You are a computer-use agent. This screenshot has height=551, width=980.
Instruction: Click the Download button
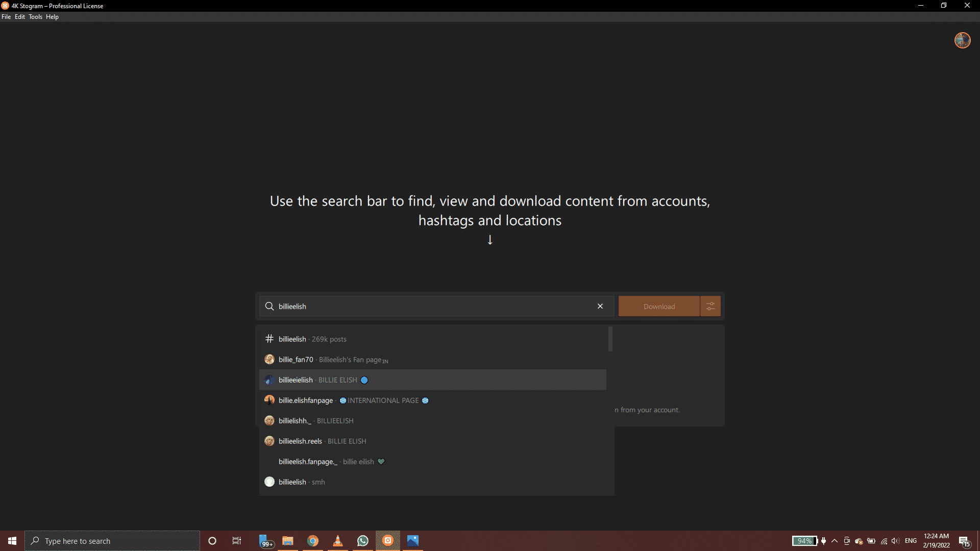pos(659,306)
